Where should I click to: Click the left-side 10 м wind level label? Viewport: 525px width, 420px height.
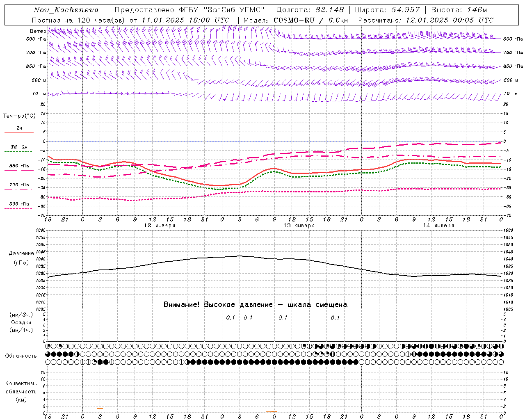pyautogui.click(x=39, y=94)
